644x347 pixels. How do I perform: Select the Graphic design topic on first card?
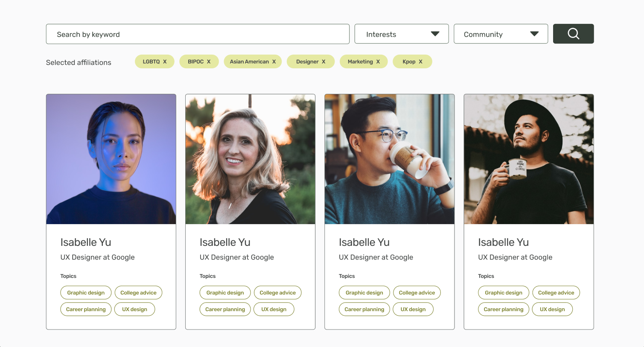pyautogui.click(x=85, y=292)
